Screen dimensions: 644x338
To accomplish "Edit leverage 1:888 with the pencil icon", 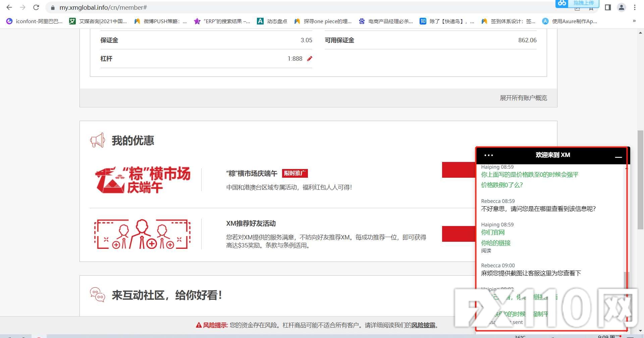I will (310, 59).
